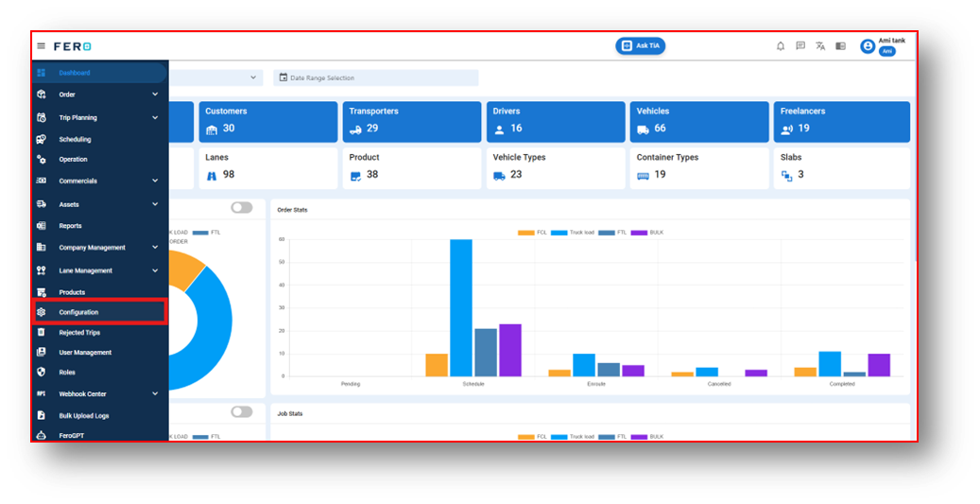Viewport: 980px width, 504px height.
Task: Toggle FCL orange legend in Order Stats
Action: [532, 233]
